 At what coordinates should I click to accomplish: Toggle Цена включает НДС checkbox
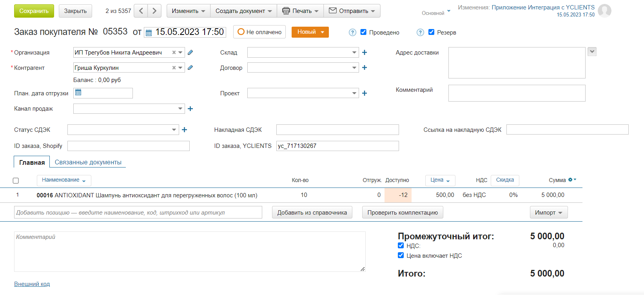pos(401,255)
